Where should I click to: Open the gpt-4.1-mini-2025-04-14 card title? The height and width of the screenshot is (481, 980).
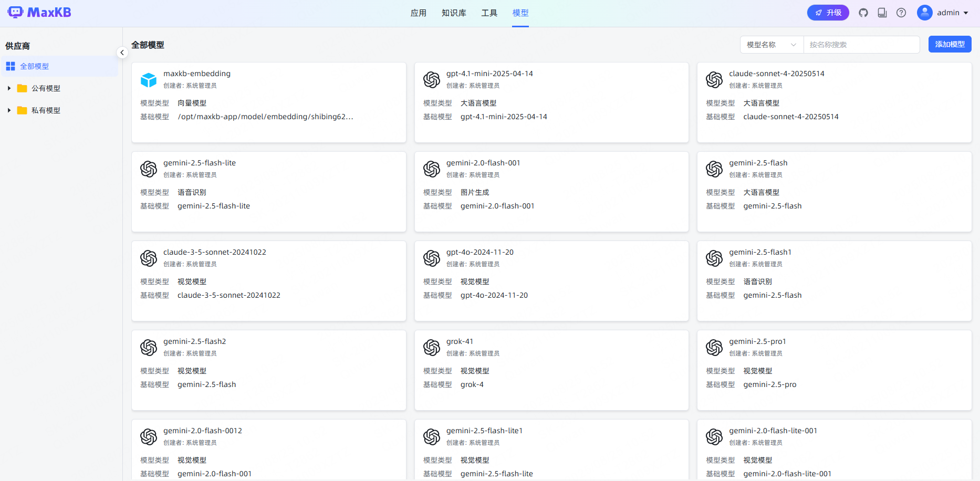(489, 74)
